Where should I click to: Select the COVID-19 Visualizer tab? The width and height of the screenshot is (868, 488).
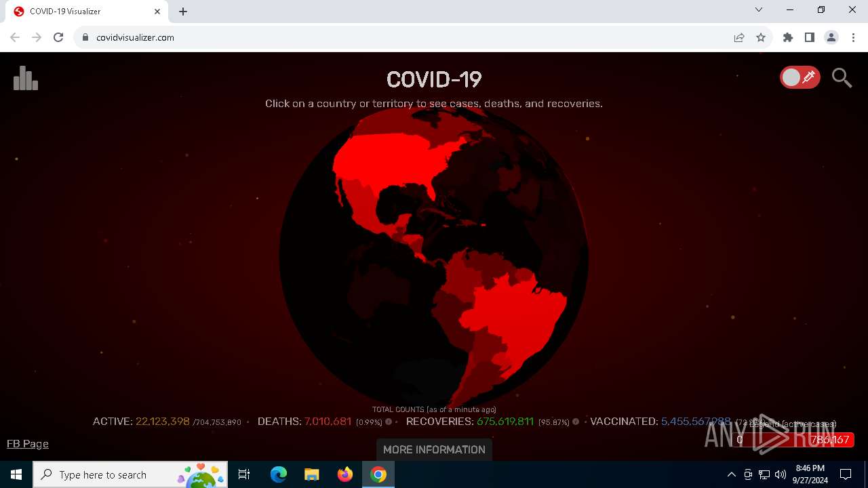(87, 12)
